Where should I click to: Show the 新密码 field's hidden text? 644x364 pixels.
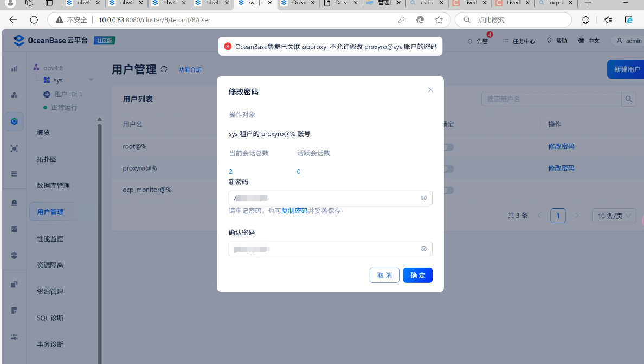423,198
